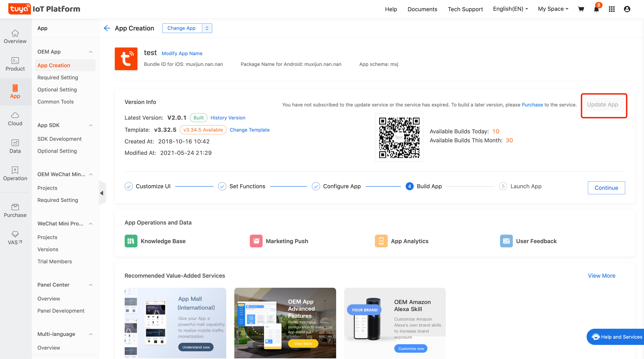Open the apps grid icon
644x359 pixels.
612,9
